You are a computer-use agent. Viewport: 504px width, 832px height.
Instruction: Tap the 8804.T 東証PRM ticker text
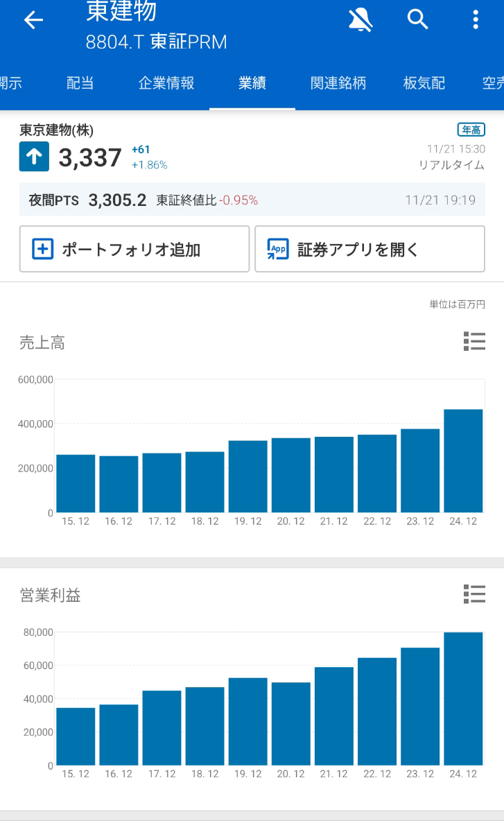click(x=157, y=42)
